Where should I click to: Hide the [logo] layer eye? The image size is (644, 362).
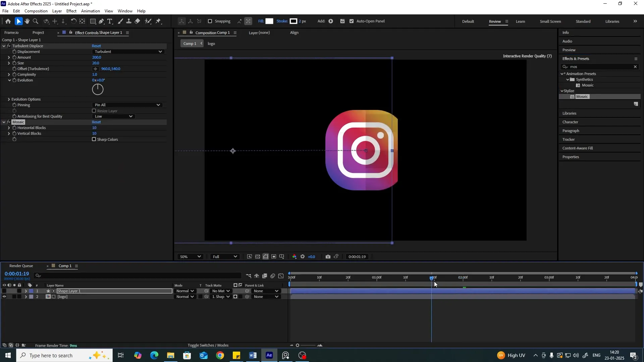(4, 297)
